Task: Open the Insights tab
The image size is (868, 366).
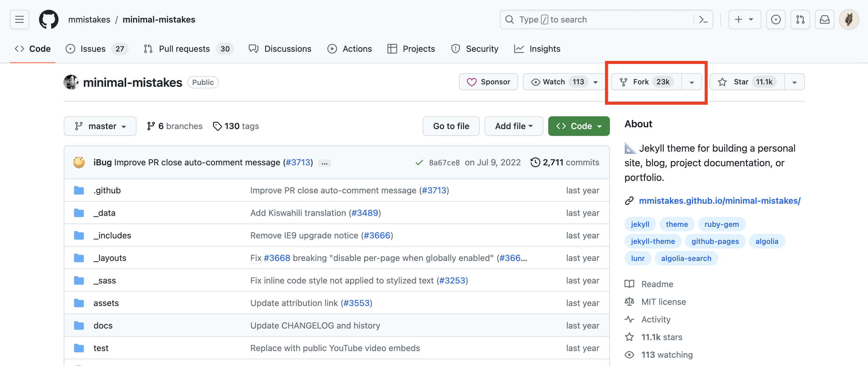Action: tap(537, 49)
